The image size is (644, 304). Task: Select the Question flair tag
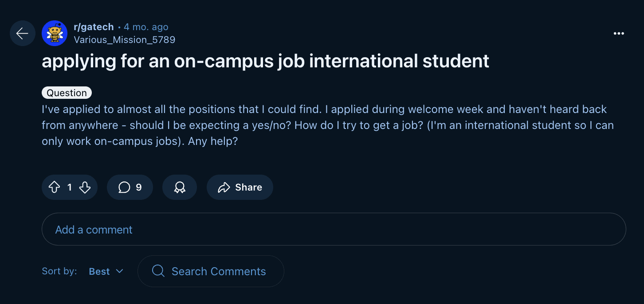click(67, 93)
